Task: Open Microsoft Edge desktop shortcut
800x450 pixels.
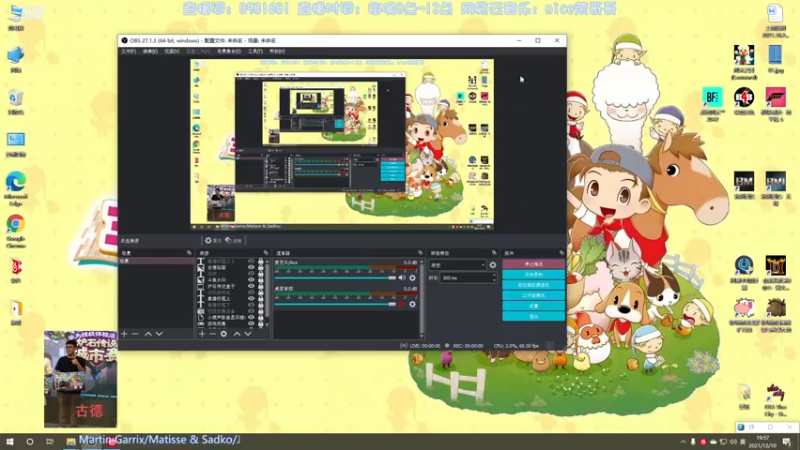Action: click(16, 188)
